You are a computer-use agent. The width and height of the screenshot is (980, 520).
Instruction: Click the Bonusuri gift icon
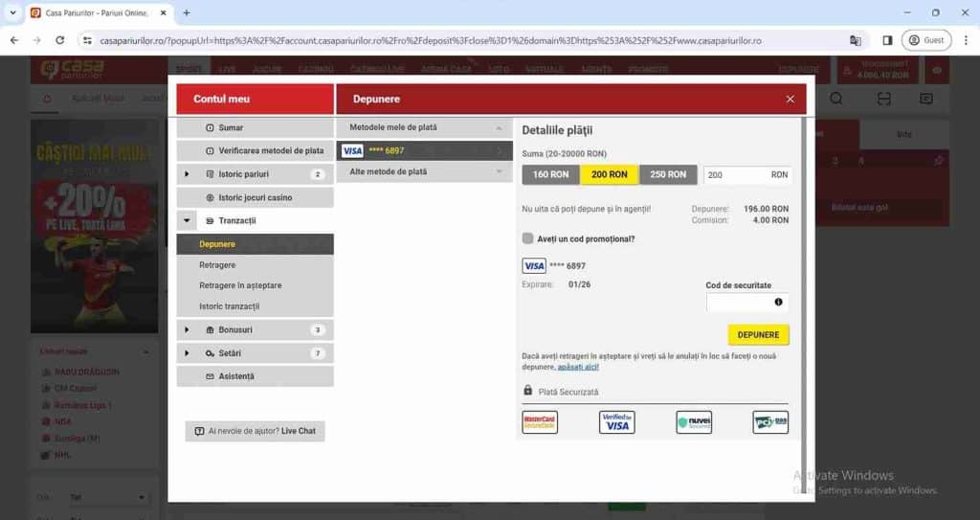point(210,329)
